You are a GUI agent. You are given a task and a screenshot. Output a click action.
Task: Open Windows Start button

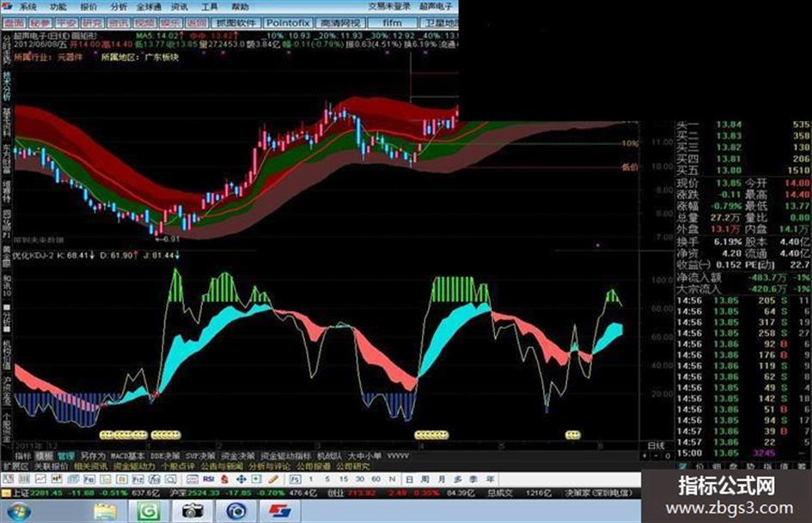pyautogui.click(x=19, y=511)
